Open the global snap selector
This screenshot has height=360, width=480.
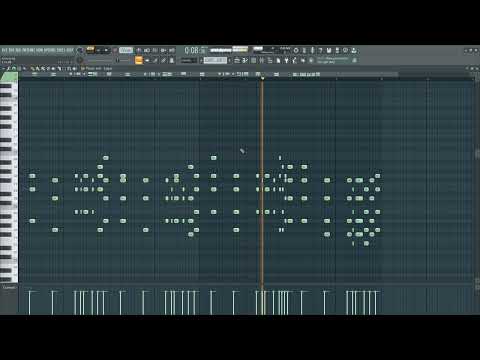[x=188, y=60]
